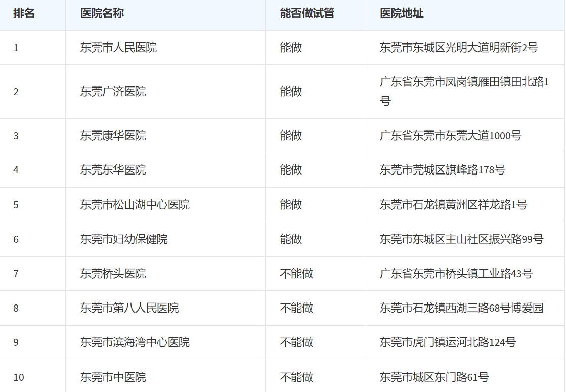Click rank number 4 cell
566x392 pixels.
16,170
